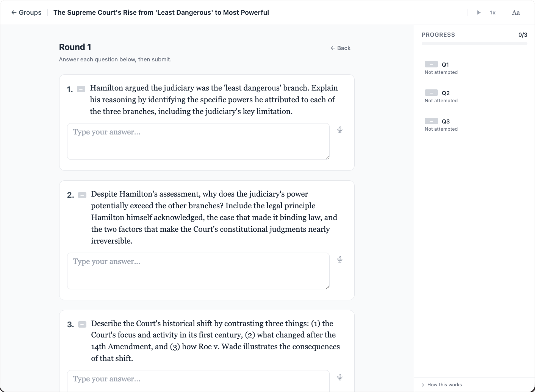Click the status badge beside question 2 text
Image resolution: width=535 pixels, height=392 pixels.
82,195
